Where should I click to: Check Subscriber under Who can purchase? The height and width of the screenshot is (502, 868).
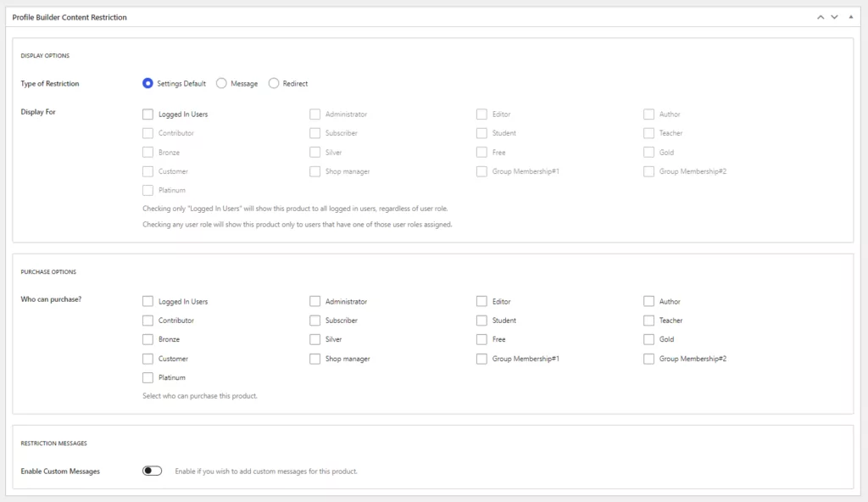click(315, 321)
